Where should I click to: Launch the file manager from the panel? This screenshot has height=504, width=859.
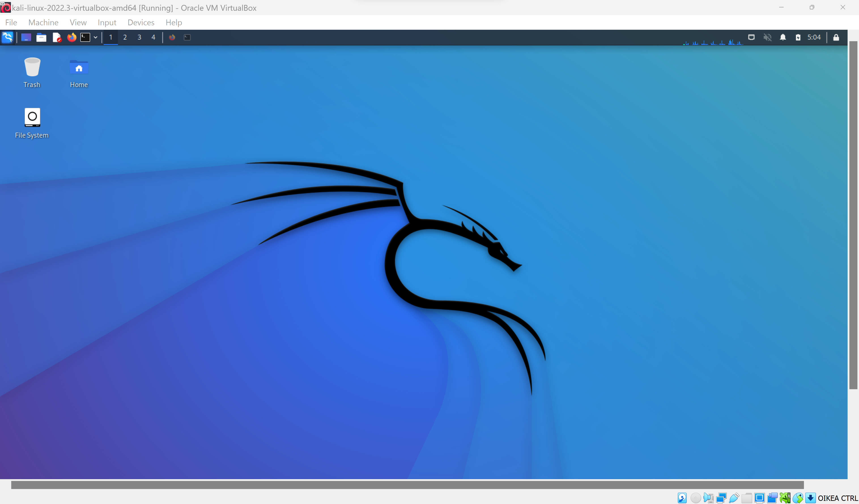pos(41,37)
